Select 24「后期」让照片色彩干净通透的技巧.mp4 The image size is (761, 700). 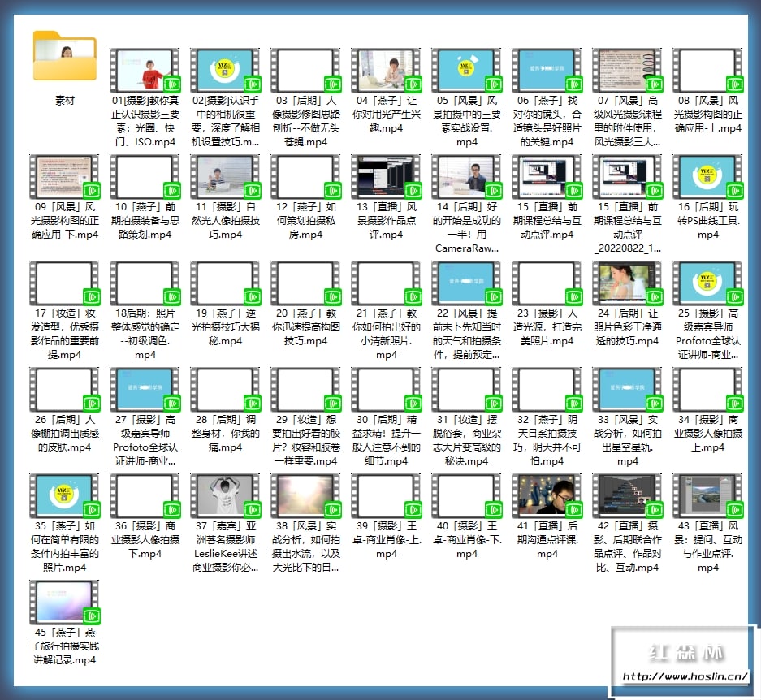pos(627,283)
